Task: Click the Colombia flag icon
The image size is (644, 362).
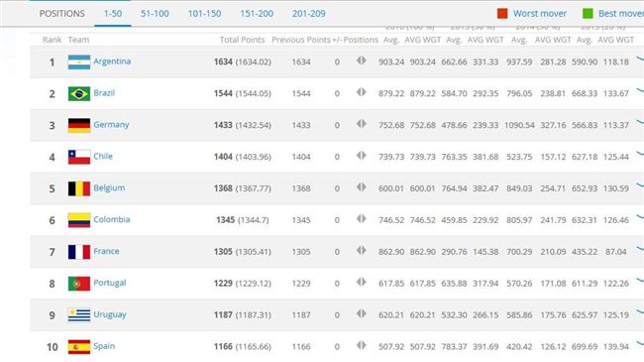Action: click(x=79, y=220)
